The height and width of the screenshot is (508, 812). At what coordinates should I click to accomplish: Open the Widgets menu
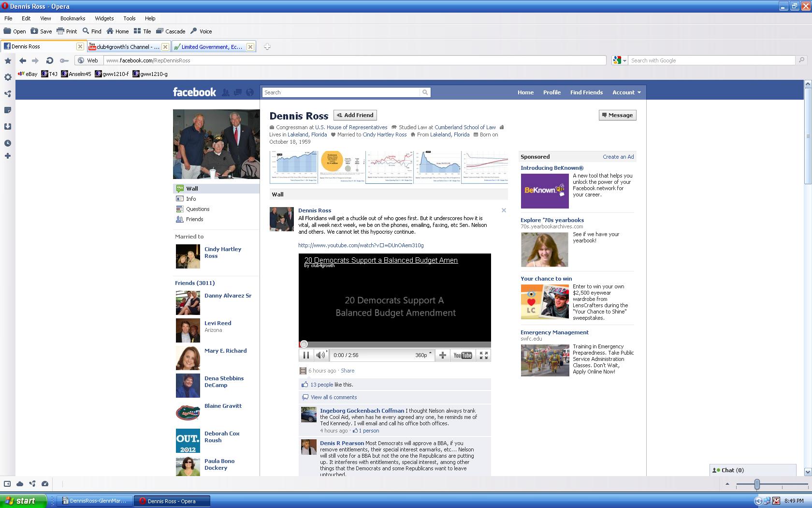pyautogui.click(x=104, y=18)
